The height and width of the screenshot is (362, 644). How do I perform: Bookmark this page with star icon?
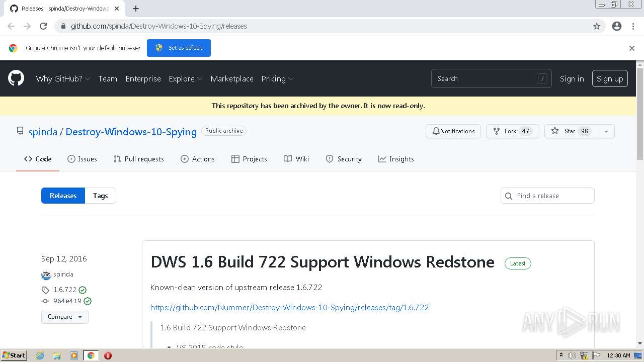(597, 26)
